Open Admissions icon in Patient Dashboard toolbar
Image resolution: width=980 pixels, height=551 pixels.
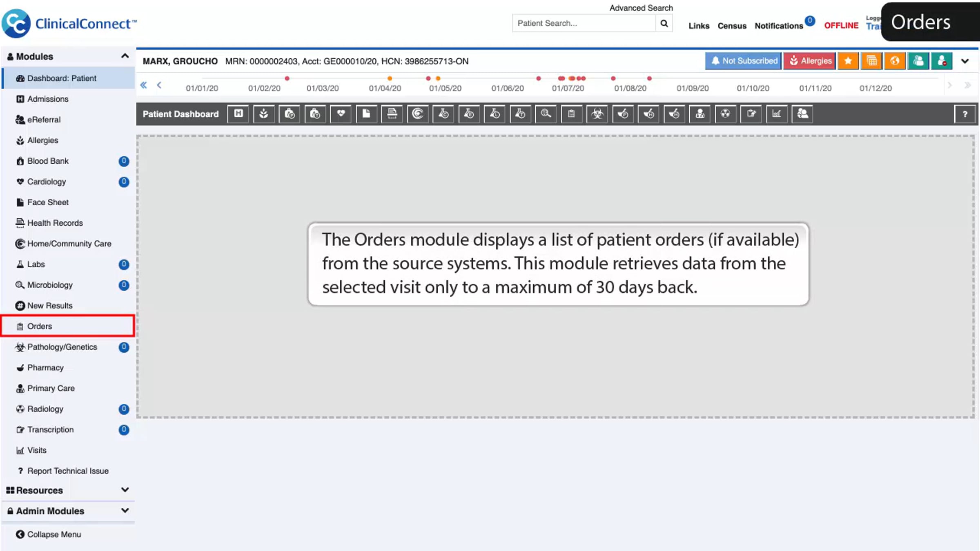238,114
